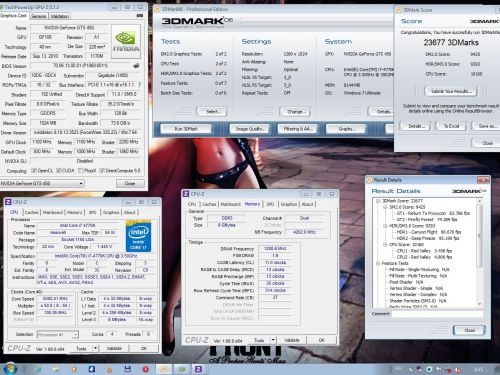Click the GPU-Z screenshot camera icon
This screenshot has height=375, width=500.
(140, 15)
